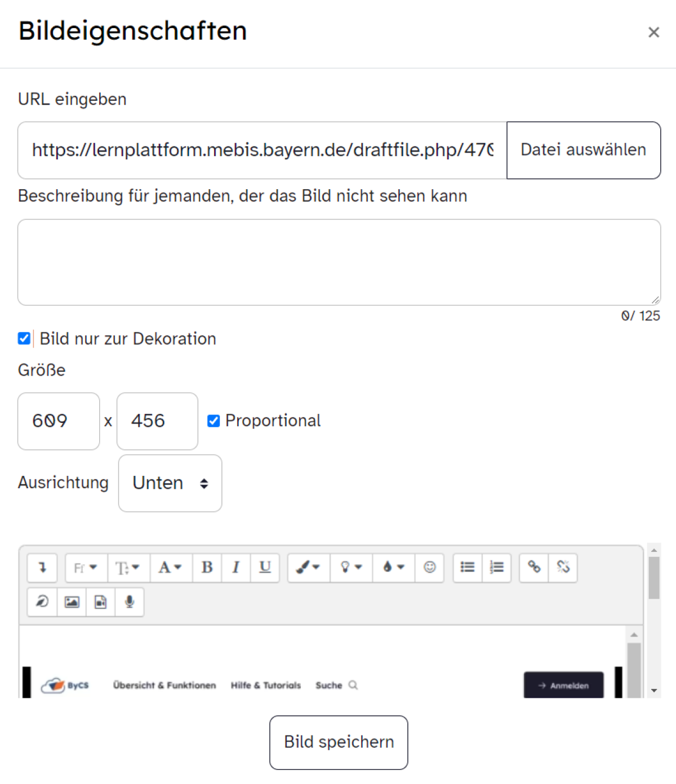Click the Datei auswählen button

(584, 150)
